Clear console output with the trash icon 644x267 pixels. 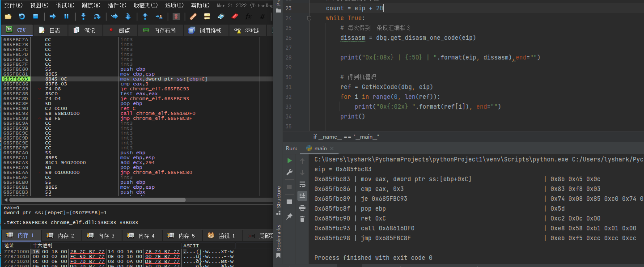pos(302,219)
